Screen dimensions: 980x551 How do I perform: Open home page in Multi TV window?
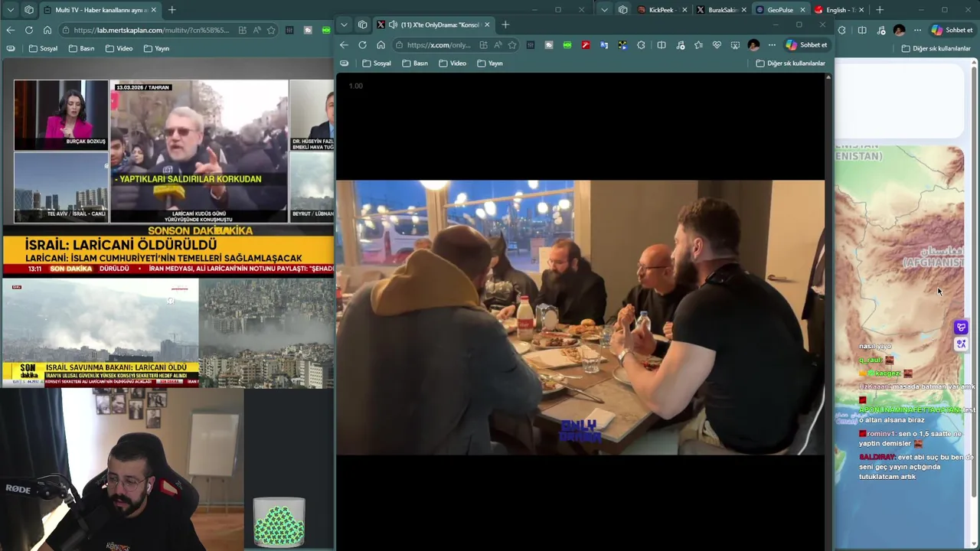[47, 30]
